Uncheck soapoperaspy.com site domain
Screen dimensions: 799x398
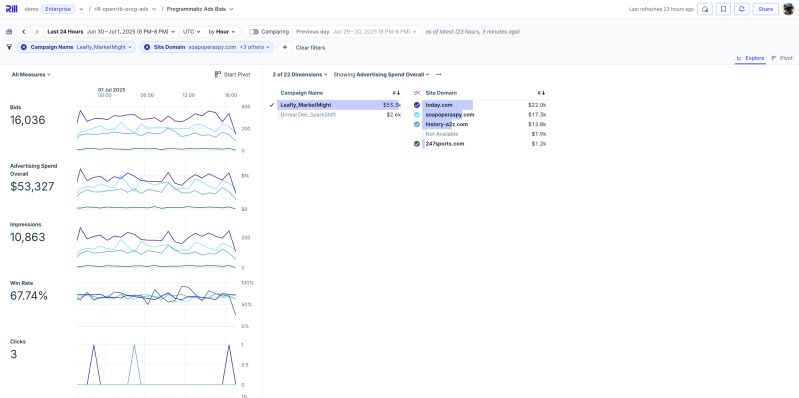[417, 115]
